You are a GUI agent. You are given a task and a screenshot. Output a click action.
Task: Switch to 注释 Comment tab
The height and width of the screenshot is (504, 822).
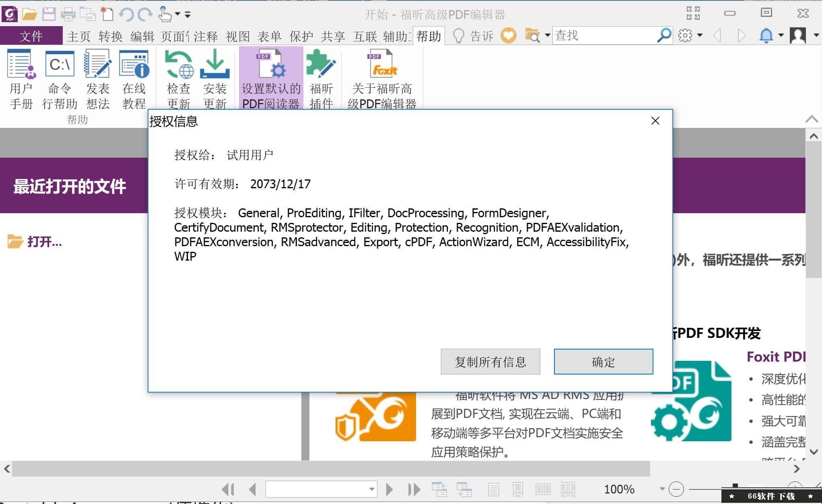pos(206,36)
